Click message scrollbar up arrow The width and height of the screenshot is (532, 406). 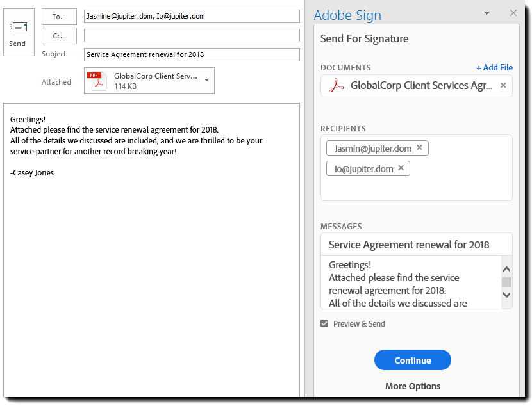pyautogui.click(x=506, y=270)
